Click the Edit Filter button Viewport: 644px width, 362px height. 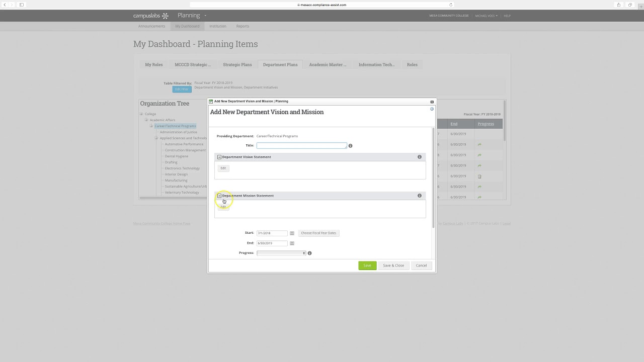[182, 89]
